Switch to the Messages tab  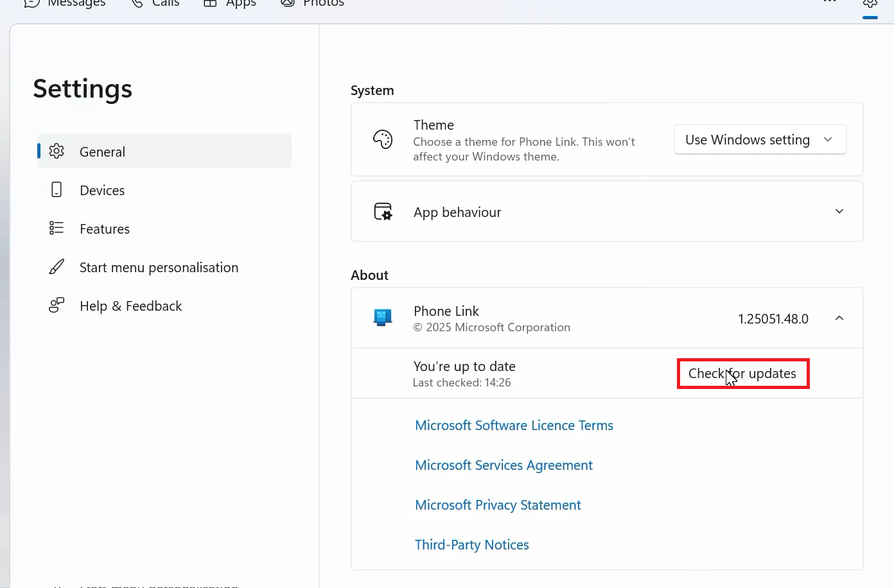(64, 3)
